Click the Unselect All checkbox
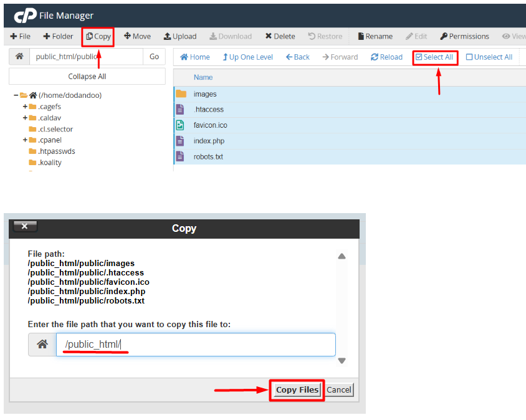This screenshot has width=526, height=420. coord(469,57)
